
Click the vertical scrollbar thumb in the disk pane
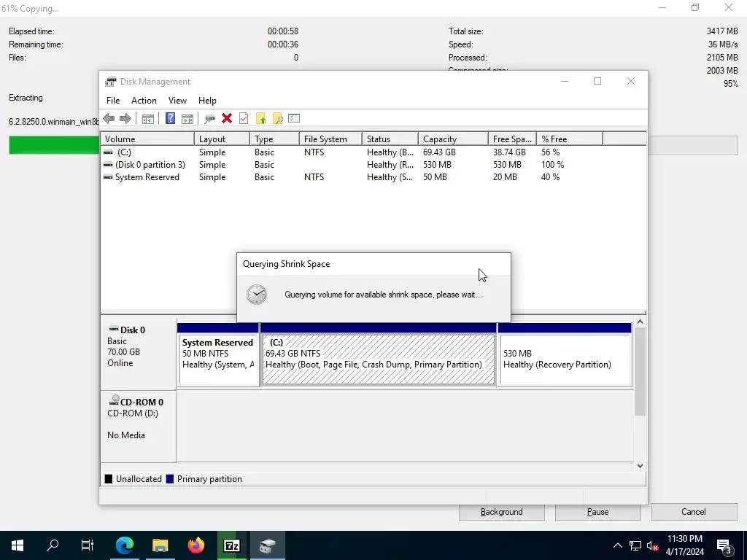pyautogui.click(x=640, y=371)
